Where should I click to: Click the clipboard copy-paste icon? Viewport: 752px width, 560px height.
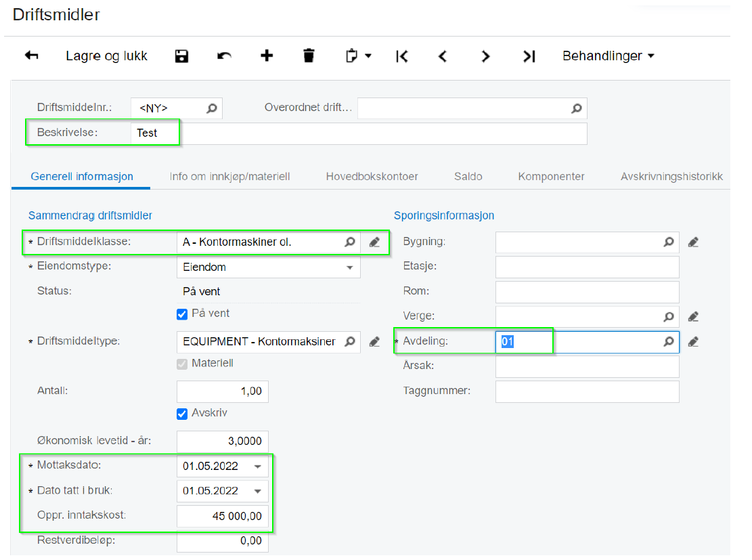click(x=351, y=56)
